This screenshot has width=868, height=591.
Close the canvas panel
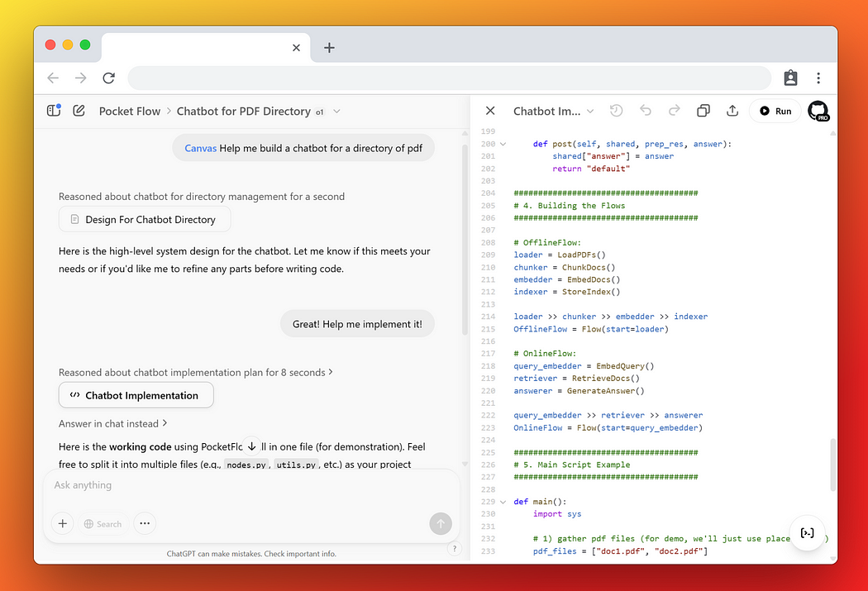[490, 111]
